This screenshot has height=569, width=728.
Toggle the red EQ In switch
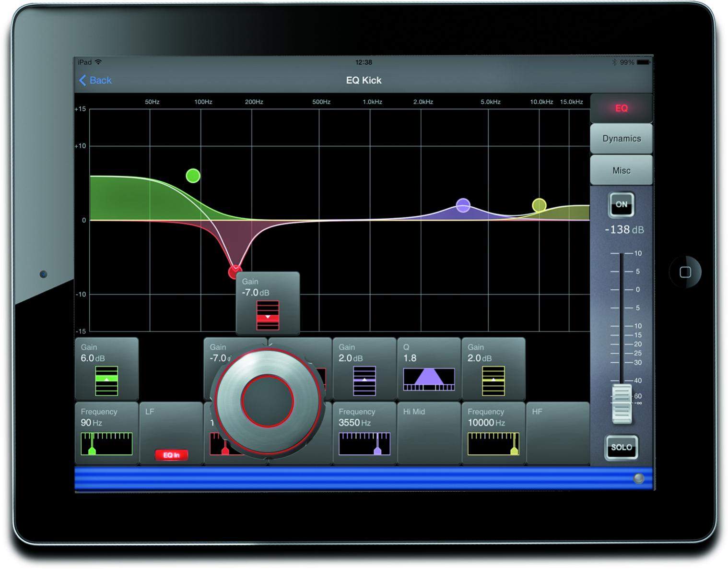click(171, 455)
